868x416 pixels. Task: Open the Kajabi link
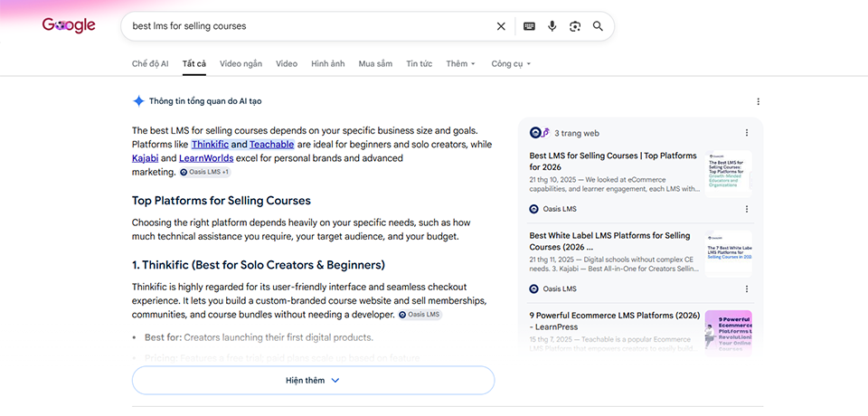click(146, 158)
